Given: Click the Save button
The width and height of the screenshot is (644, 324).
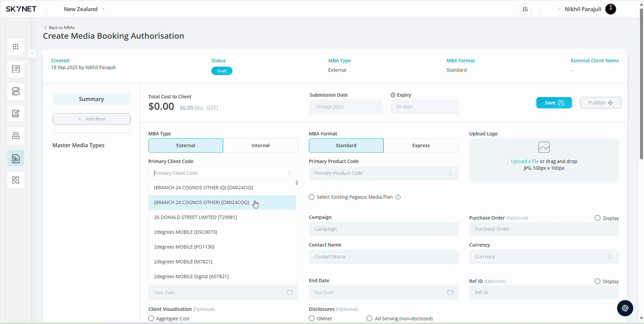Looking at the screenshot, I should pos(553,103).
